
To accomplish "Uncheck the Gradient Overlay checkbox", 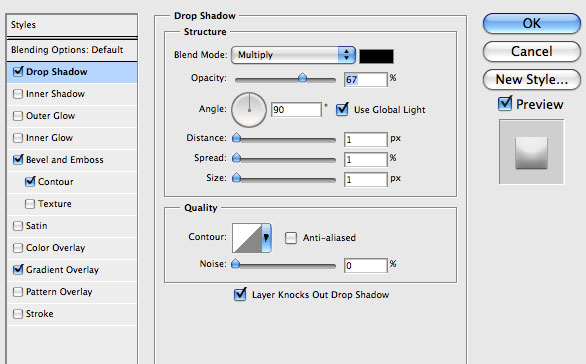I will coord(18,269).
